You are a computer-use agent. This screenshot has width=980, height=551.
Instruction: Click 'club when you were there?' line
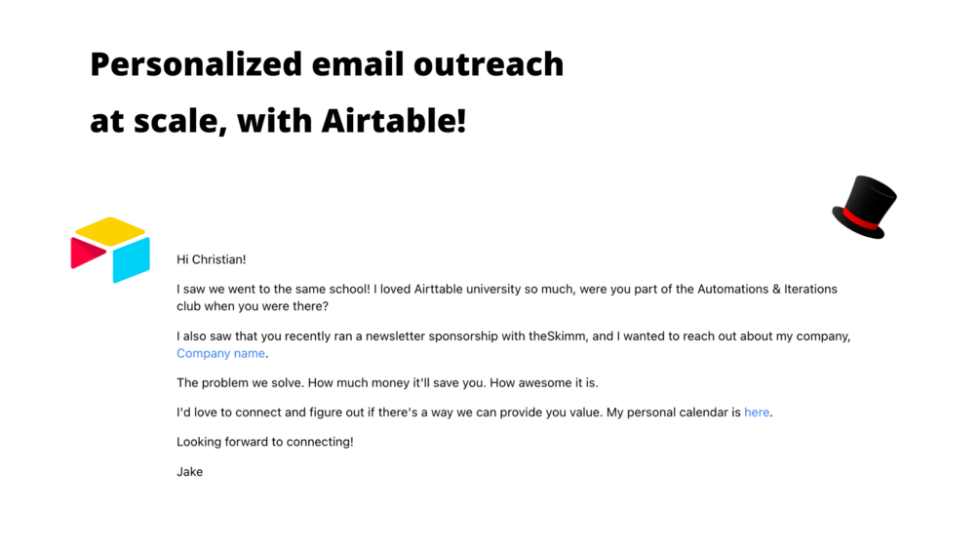pos(253,306)
